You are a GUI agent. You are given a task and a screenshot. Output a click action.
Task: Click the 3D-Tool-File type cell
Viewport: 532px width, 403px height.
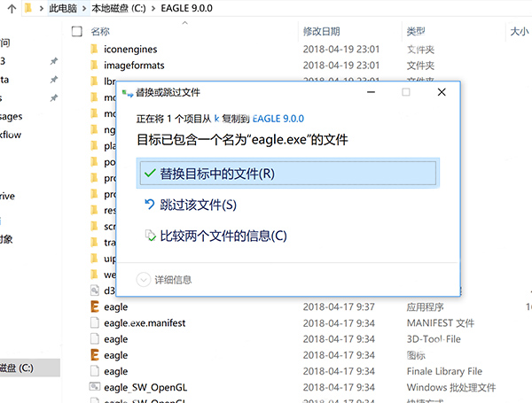tap(434, 339)
